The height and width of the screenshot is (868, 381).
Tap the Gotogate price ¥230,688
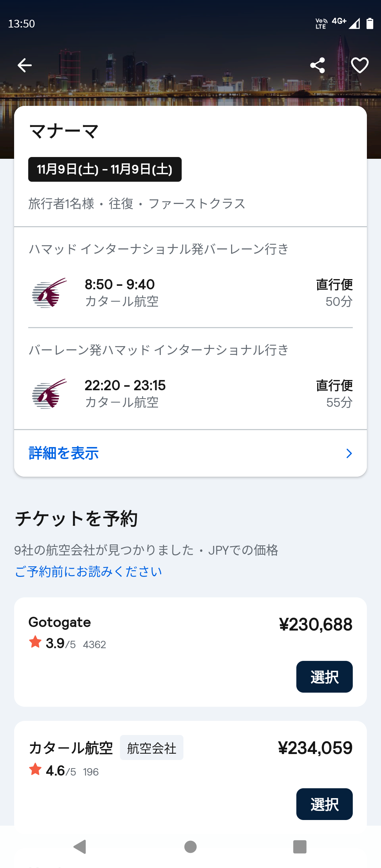[x=315, y=625]
